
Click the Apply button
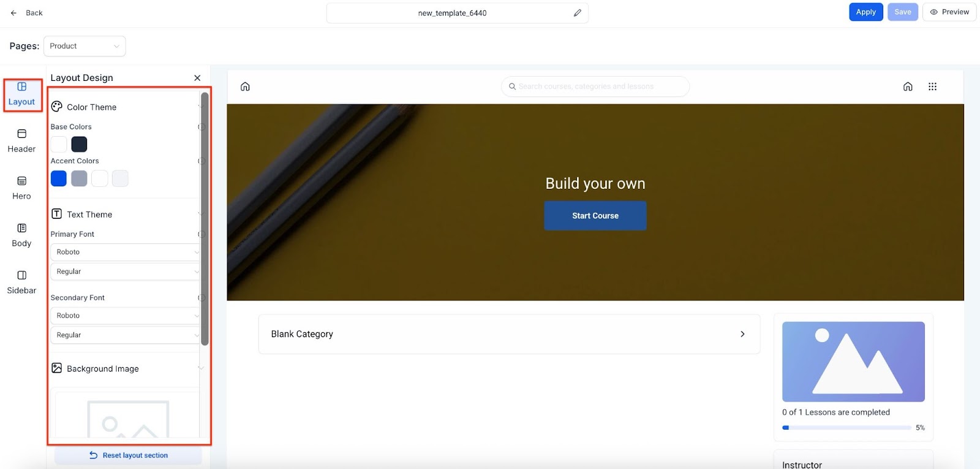(865, 12)
